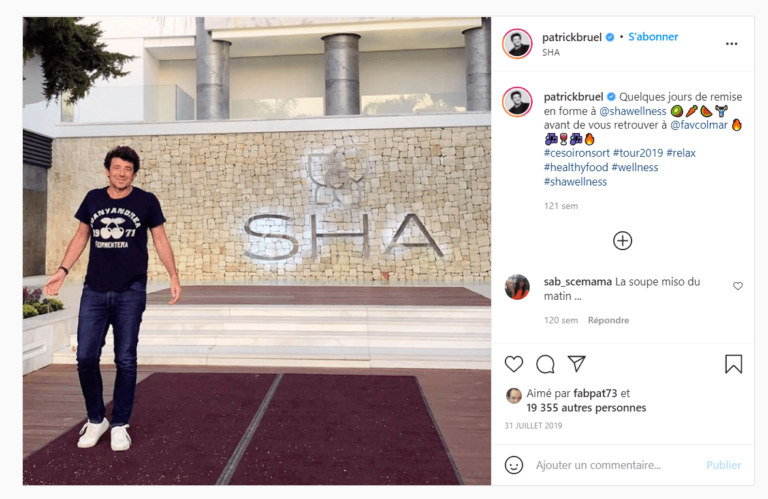Open the @shawellness mention link
This screenshot has height=499, width=768.
[633, 111]
